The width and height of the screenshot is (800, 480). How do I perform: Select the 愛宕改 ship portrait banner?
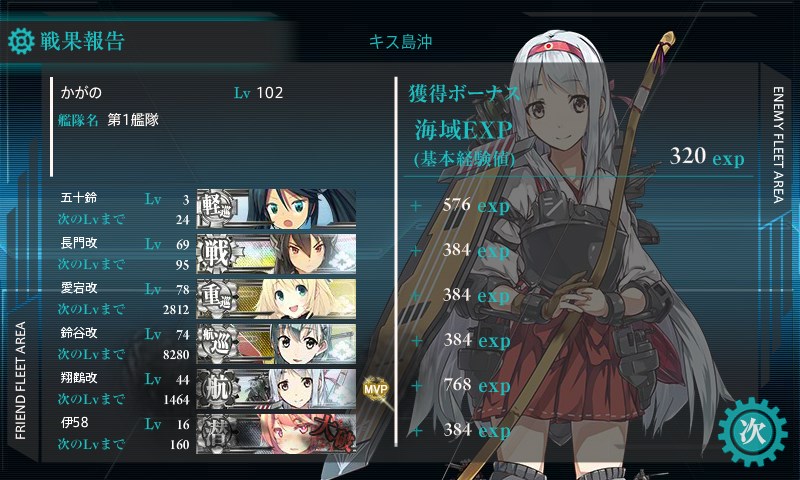[276, 298]
